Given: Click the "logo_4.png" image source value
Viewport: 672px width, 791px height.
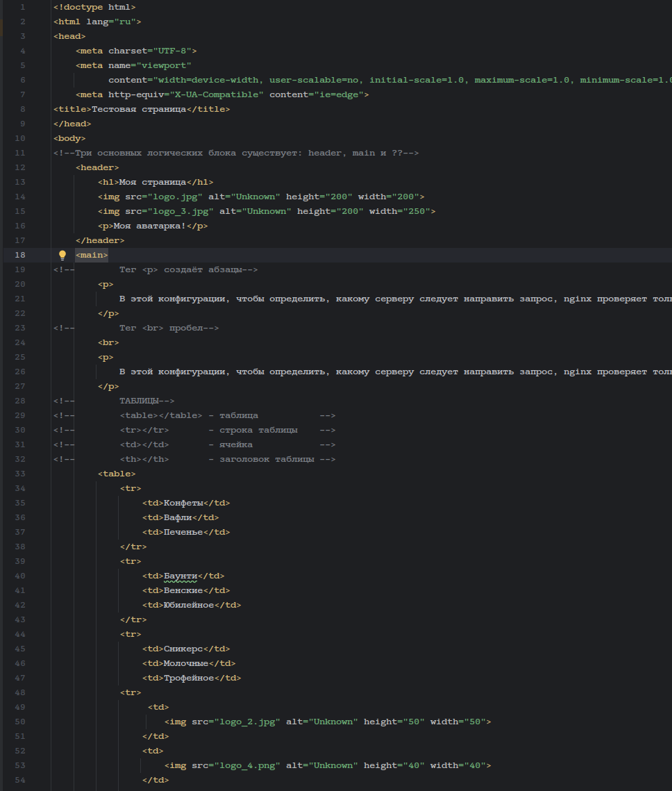Looking at the screenshot, I should (247, 765).
